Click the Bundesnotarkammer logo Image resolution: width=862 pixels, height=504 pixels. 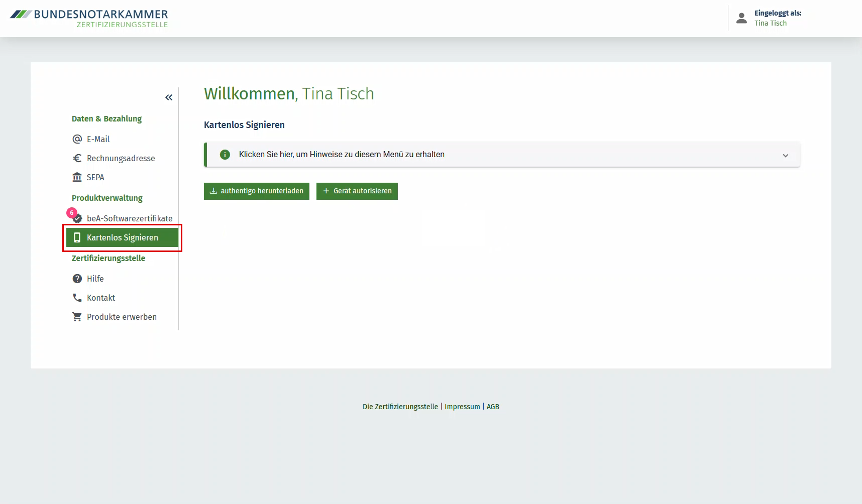click(x=89, y=18)
